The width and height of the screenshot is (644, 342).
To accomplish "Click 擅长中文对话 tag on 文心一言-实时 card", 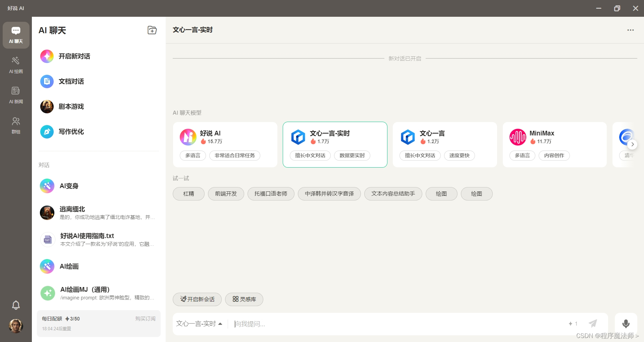I will [x=310, y=156].
